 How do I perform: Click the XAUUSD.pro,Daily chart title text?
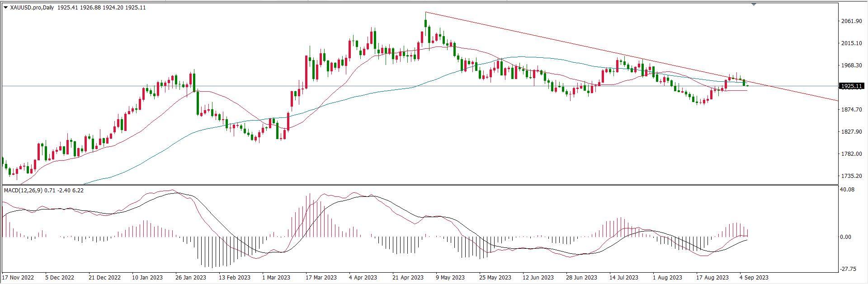point(33,8)
